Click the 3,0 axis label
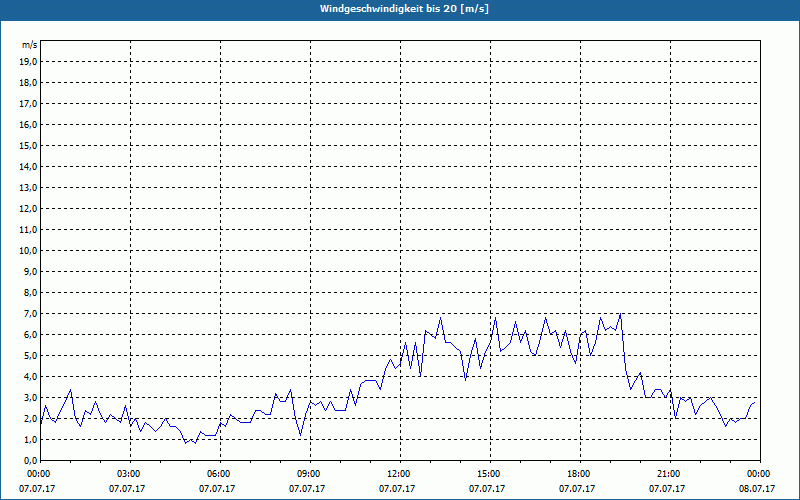This screenshot has height=500, width=800. [30, 397]
